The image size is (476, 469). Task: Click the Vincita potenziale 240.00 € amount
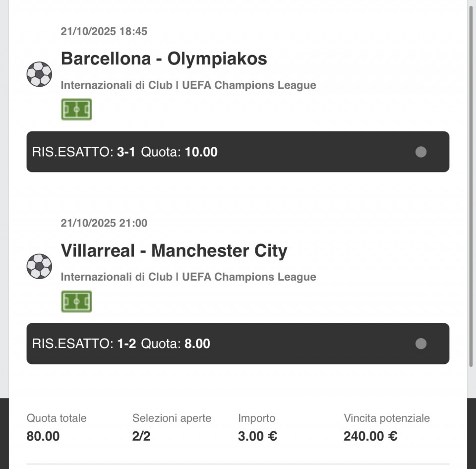(370, 436)
